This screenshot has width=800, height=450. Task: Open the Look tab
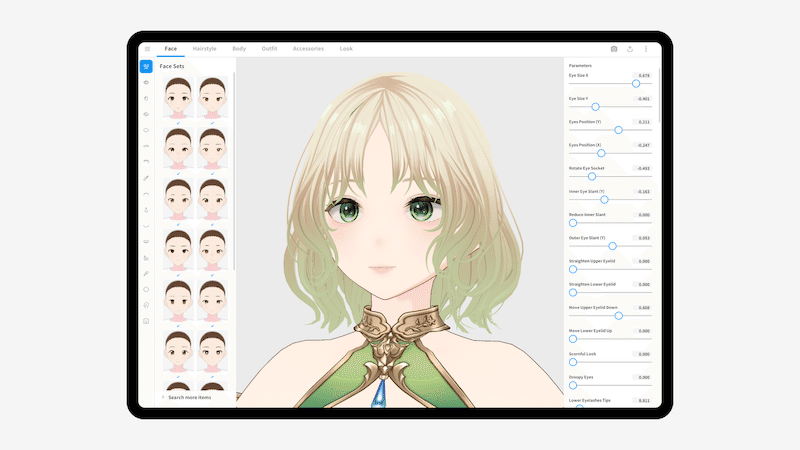point(346,49)
